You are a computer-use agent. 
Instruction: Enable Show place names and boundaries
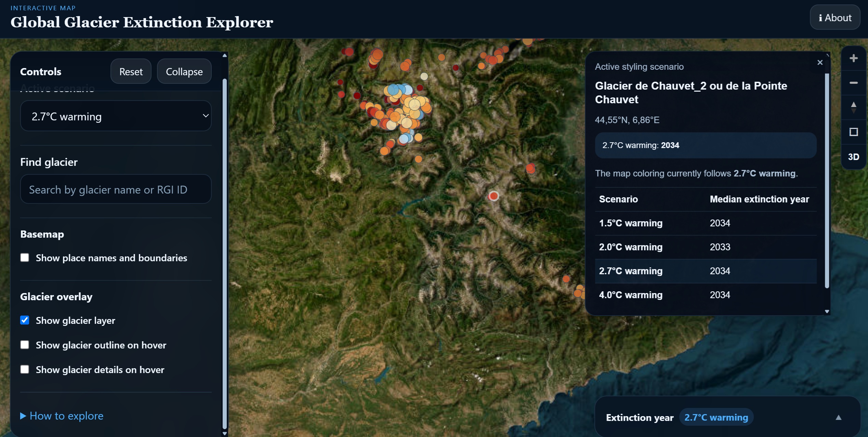25,257
